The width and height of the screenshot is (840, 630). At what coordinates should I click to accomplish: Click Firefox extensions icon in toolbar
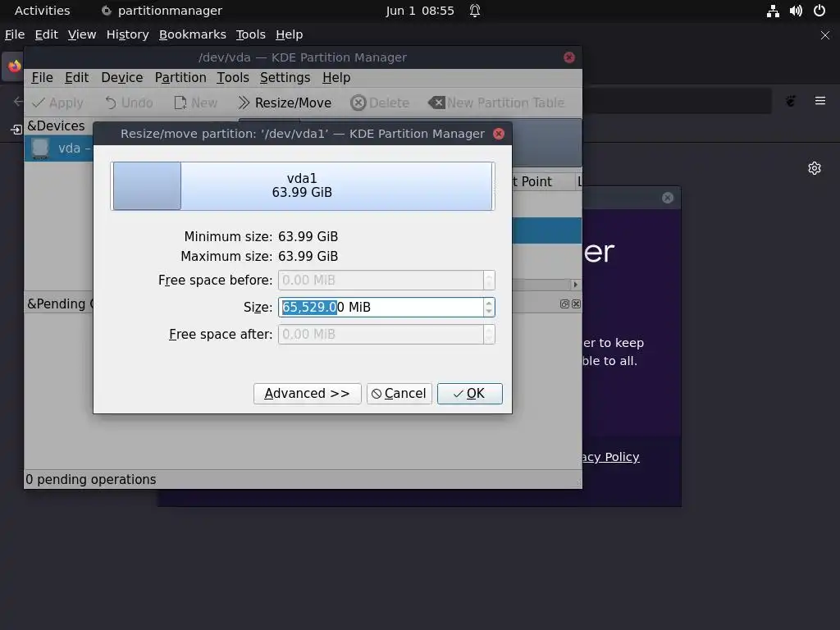tap(791, 101)
